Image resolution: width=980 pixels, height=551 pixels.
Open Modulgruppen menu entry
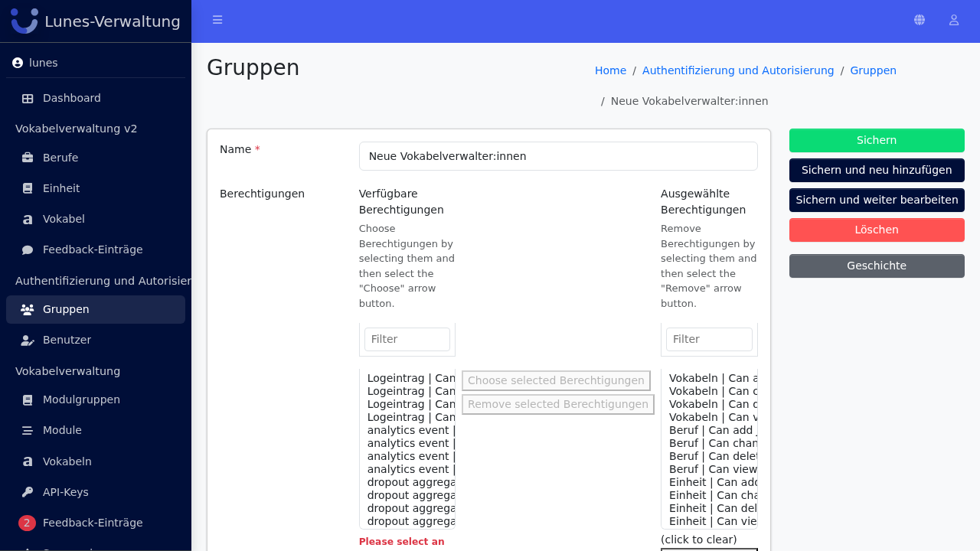click(96, 399)
